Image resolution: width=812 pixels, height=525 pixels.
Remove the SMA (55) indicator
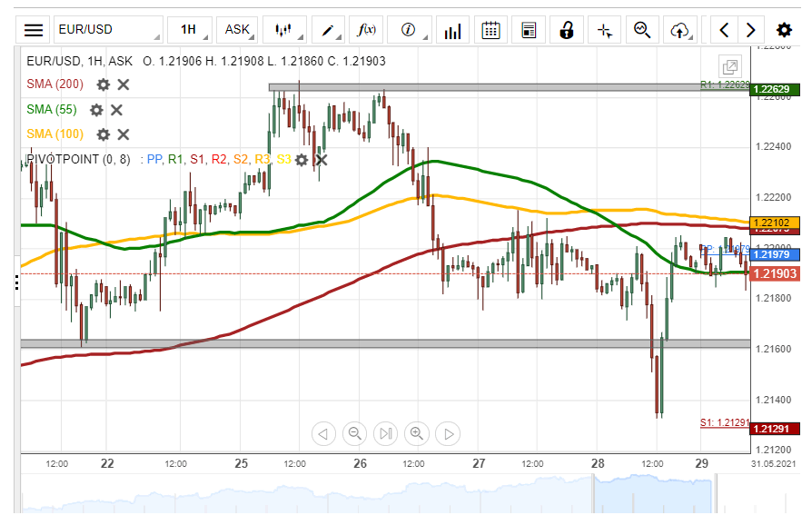(116, 110)
